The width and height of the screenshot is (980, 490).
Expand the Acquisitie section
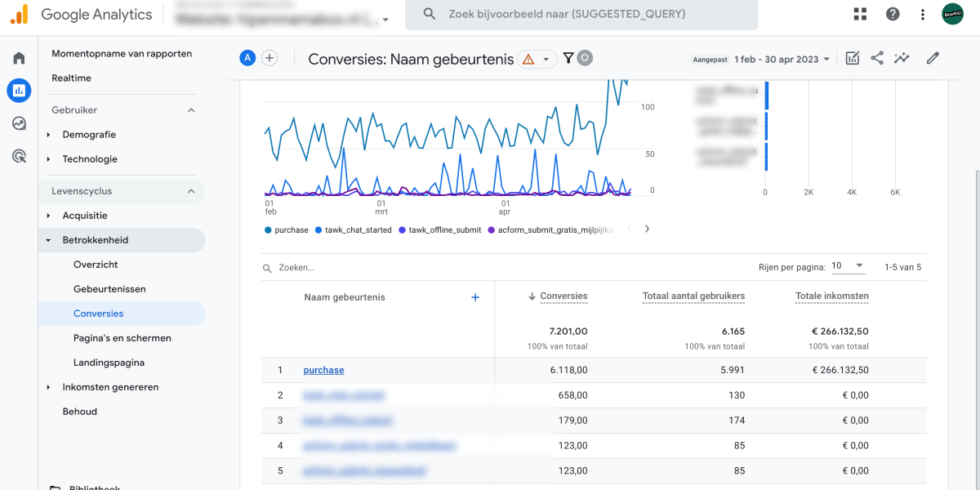85,216
